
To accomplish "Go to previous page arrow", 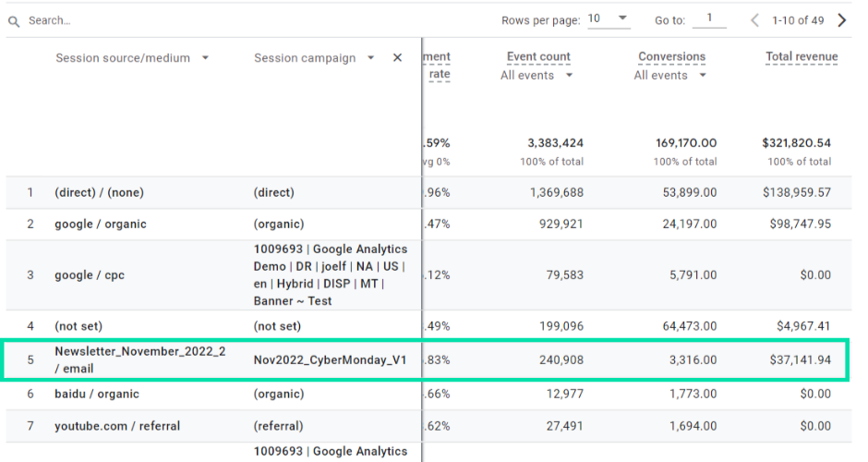I will pos(754,20).
